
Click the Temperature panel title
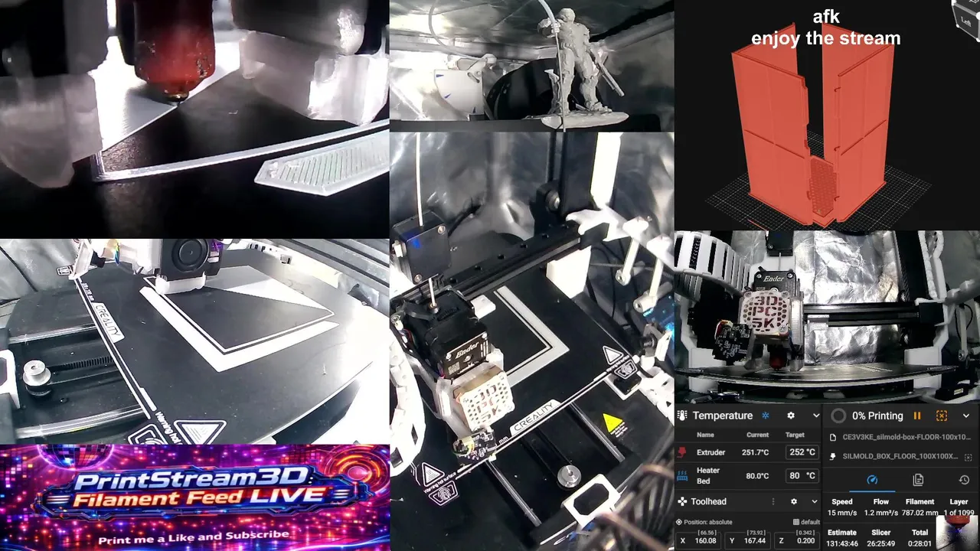point(723,416)
